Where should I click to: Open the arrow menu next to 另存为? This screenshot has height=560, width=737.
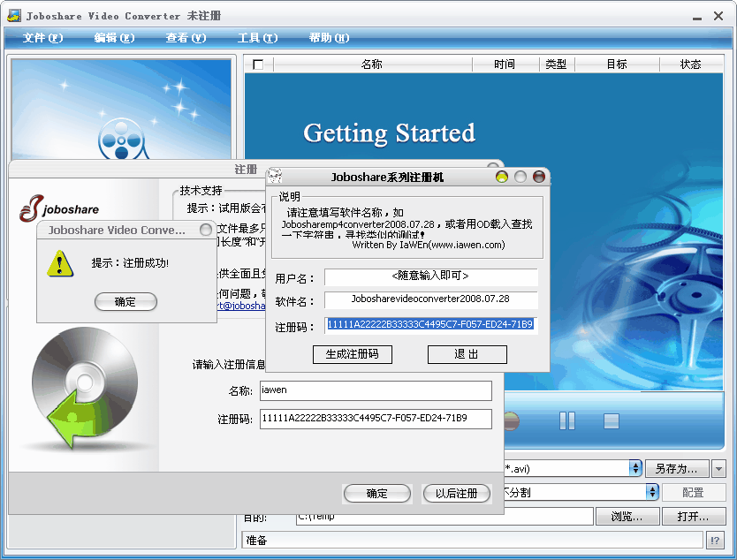tap(719, 468)
